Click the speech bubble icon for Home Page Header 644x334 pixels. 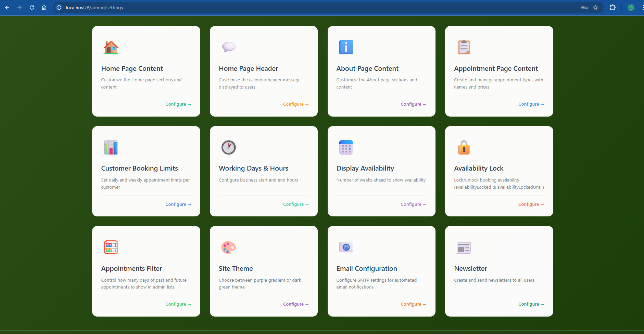228,47
